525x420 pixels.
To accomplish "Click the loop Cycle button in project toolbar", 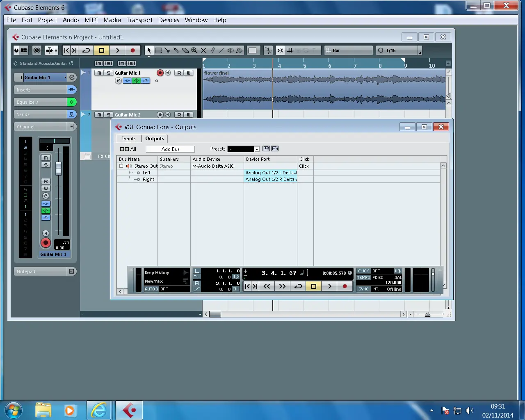I will tap(86, 50).
